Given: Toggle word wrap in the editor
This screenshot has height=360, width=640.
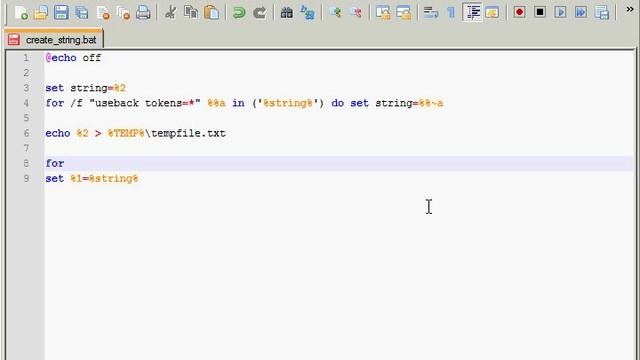Looking at the screenshot, I should point(431,13).
